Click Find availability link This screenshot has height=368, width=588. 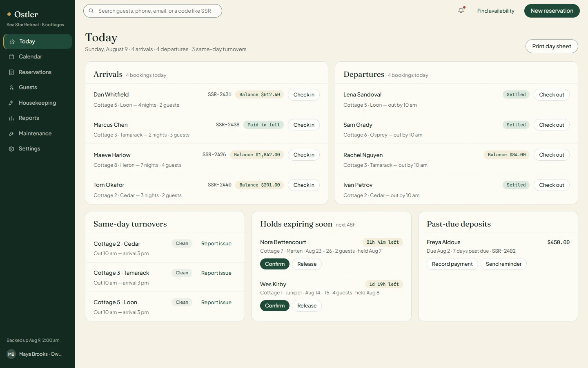coord(496,11)
